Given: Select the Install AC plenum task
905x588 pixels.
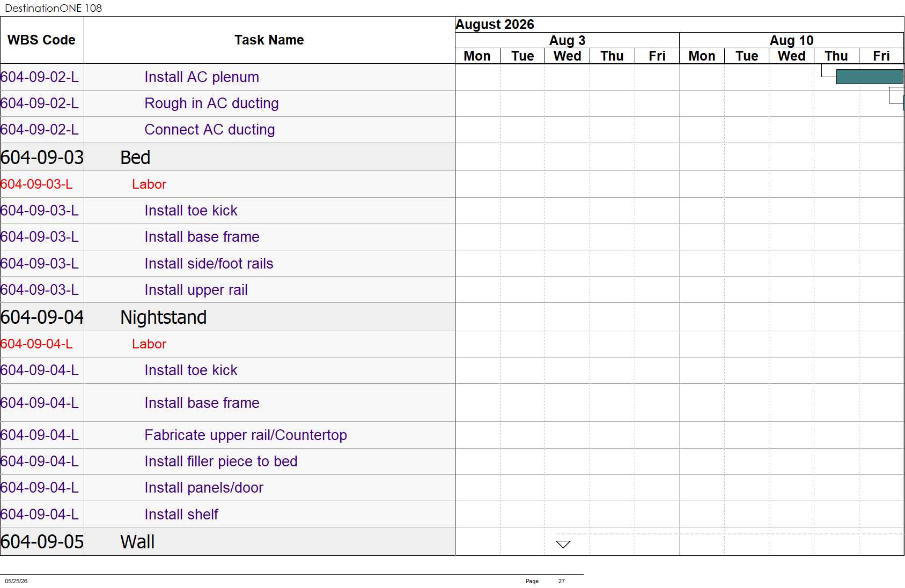Looking at the screenshot, I should coord(202,77).
